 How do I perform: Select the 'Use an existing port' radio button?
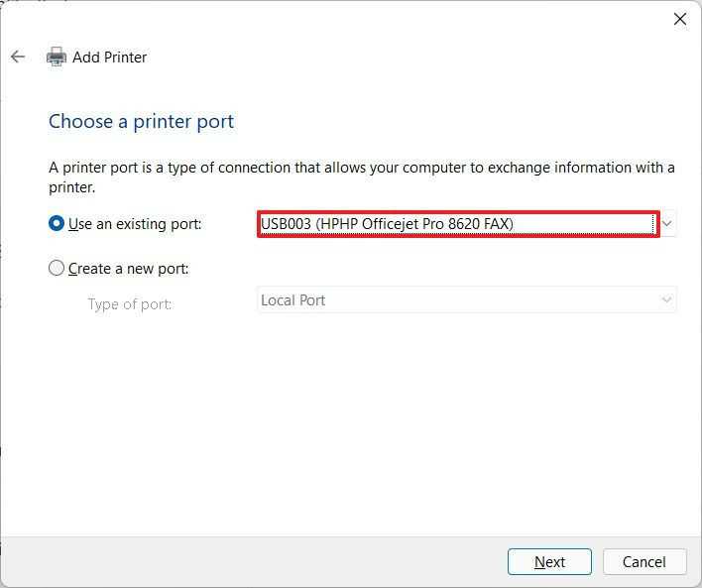[57, 223]
